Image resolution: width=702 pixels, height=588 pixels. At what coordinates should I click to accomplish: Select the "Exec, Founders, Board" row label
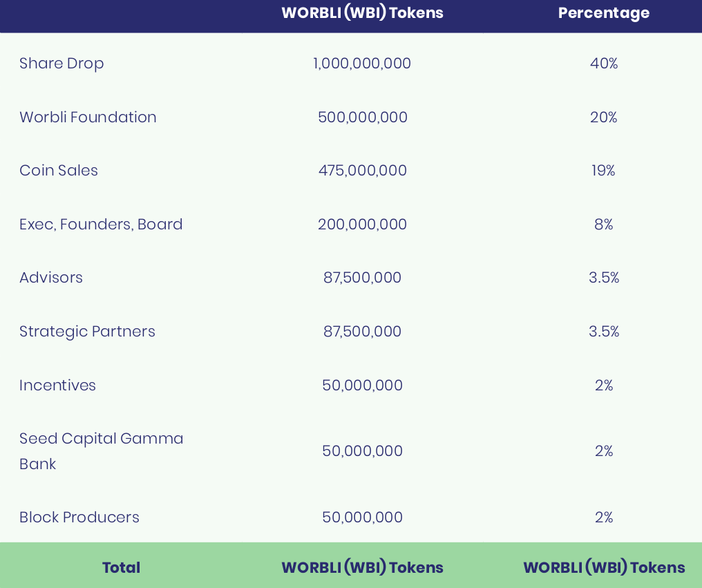[101, 224]
